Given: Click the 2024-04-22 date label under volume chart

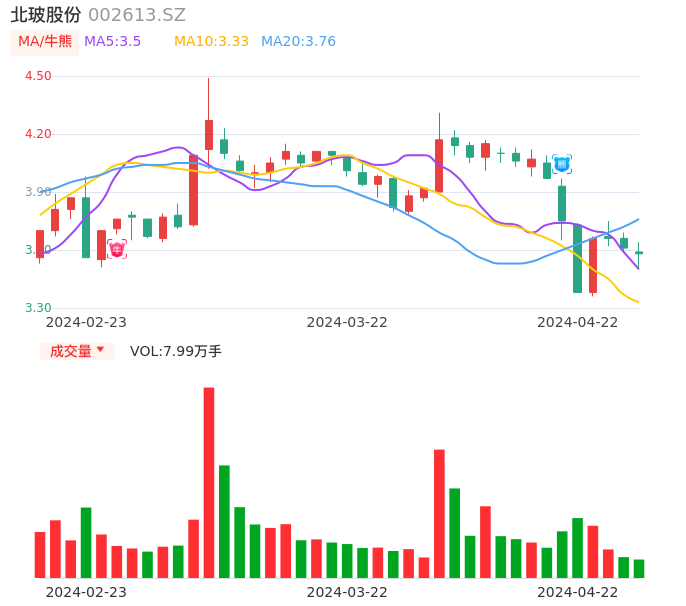Looking at the screenshot, I should (x=578, y=591).
